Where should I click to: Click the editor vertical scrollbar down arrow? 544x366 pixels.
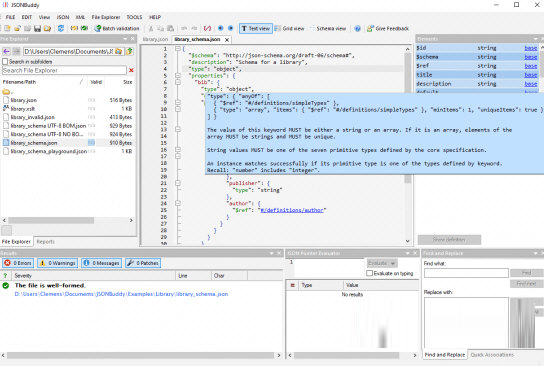(408, 241)
